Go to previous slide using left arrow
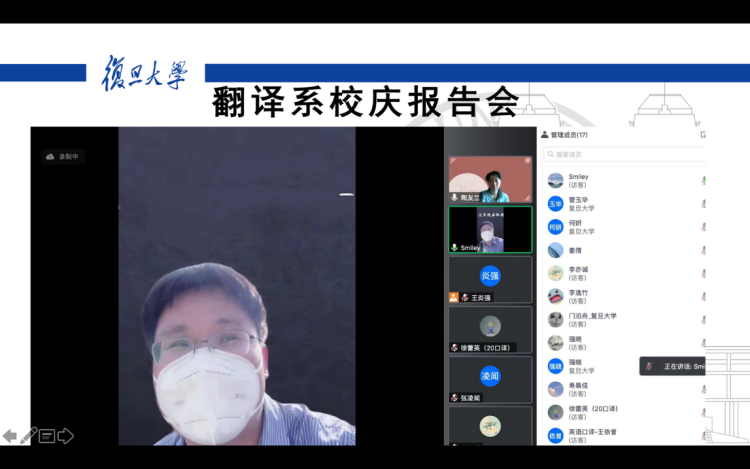 (9, 436)
